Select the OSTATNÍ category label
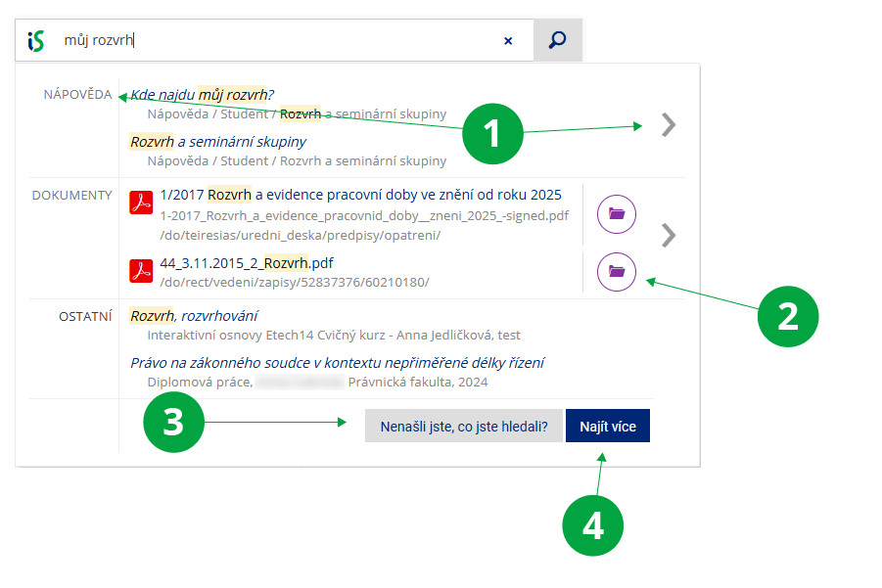This screenshot has width=882, height=588. click(85, 316)
